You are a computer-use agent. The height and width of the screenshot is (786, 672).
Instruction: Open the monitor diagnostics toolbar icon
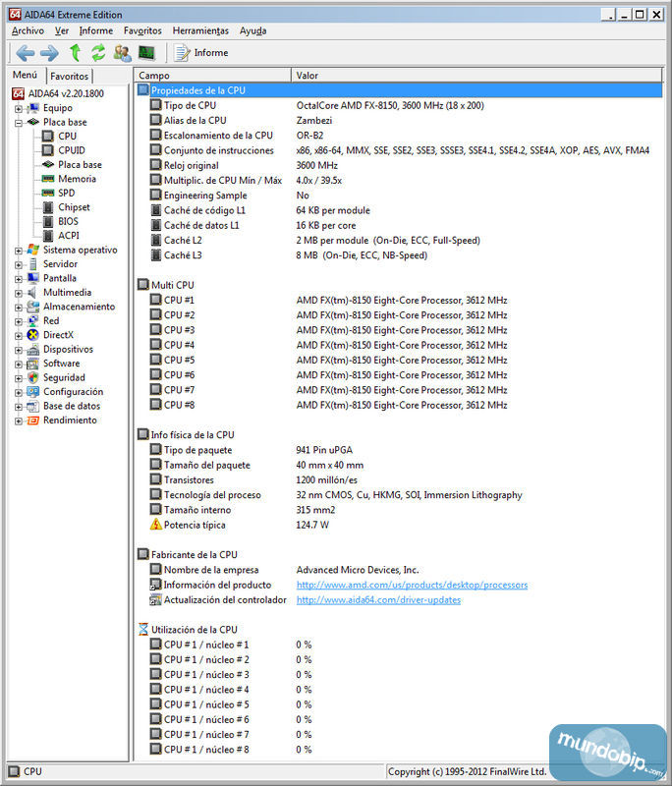coord(146,52)
